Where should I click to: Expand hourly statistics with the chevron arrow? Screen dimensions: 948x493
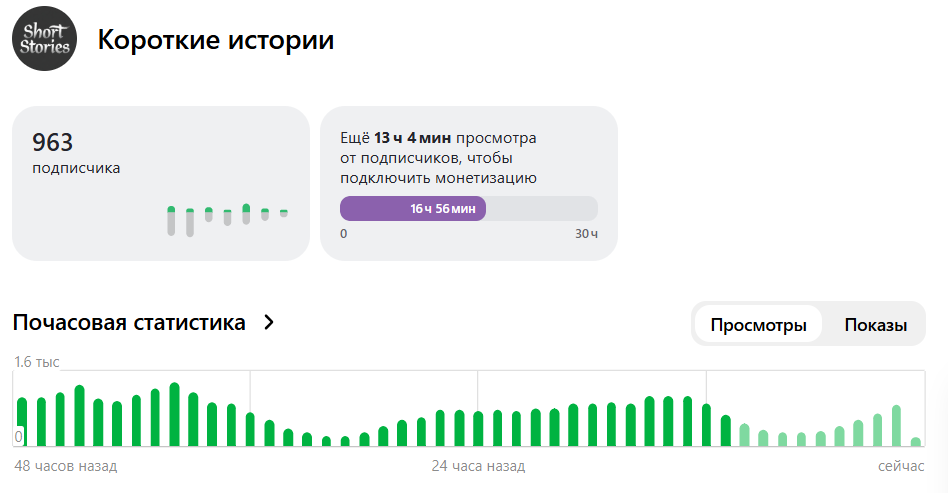(x=268, y=323)
